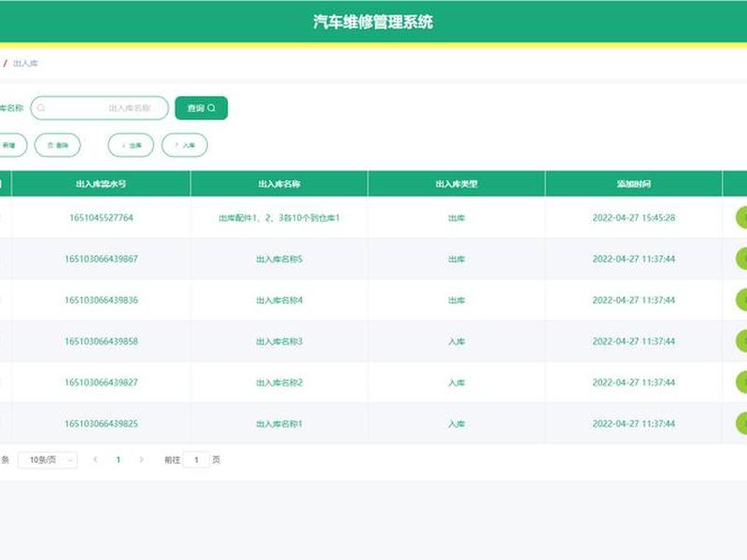
Task: Click the 出入库名称 column header
Action: pyautogui.click(x=279, y=184)
